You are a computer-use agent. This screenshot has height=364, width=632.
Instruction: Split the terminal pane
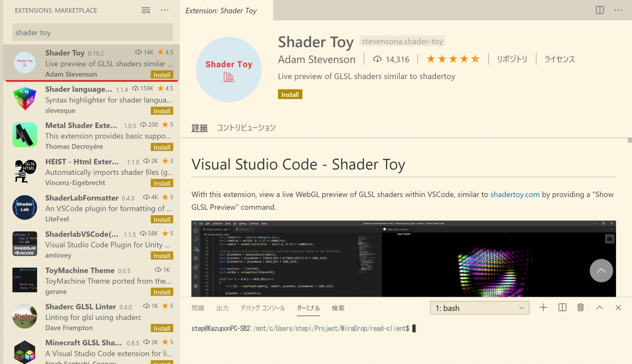[x=562, y=308]
